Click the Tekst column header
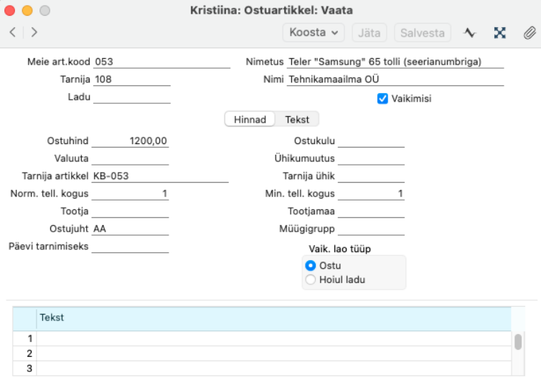 coord(273,319)
